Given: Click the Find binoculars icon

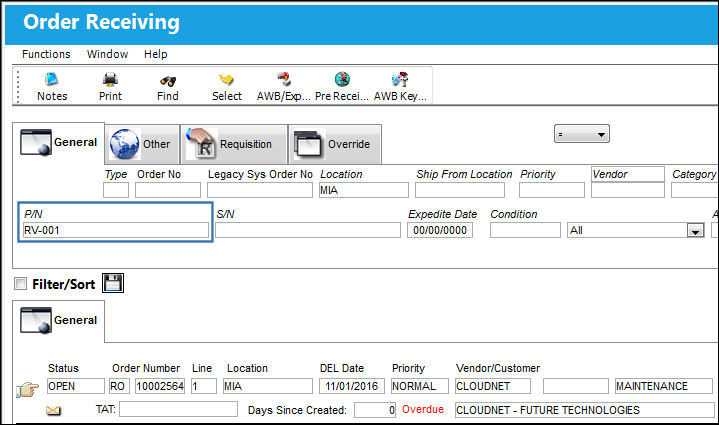Looking at the screenshot, I should pyautogui.click(x=168, y=81).
